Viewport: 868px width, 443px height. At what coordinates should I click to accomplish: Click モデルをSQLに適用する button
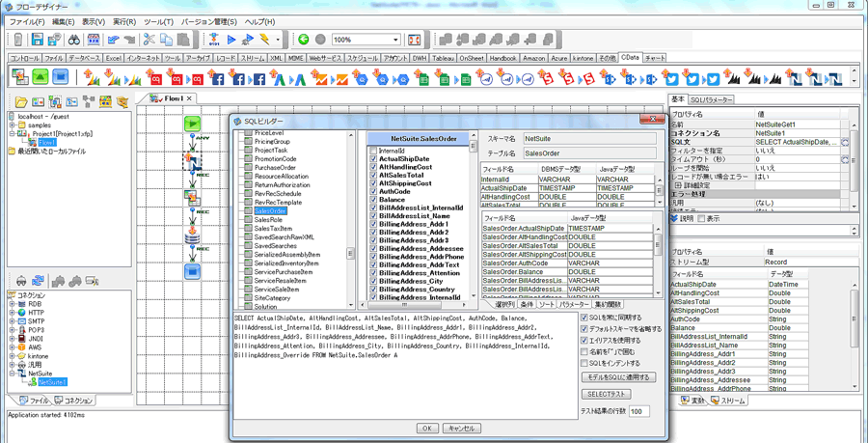tap(619, 377)
